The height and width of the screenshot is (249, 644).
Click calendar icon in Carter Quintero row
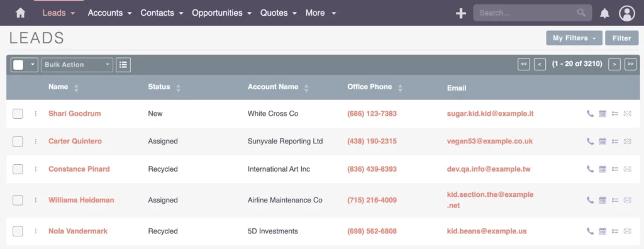[x=602, y=141]
